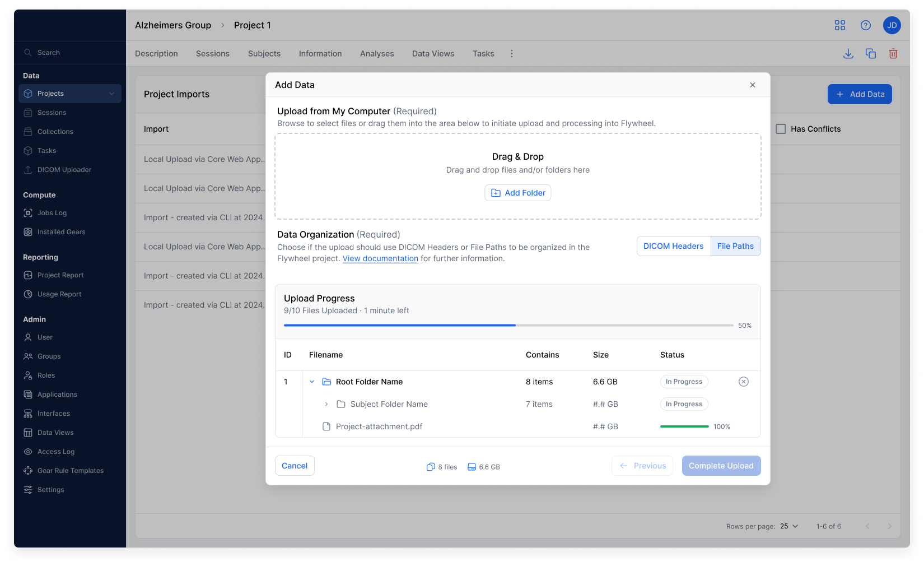
Task: Click the 6.6 GB summary in footer
Action: (484, 467)
